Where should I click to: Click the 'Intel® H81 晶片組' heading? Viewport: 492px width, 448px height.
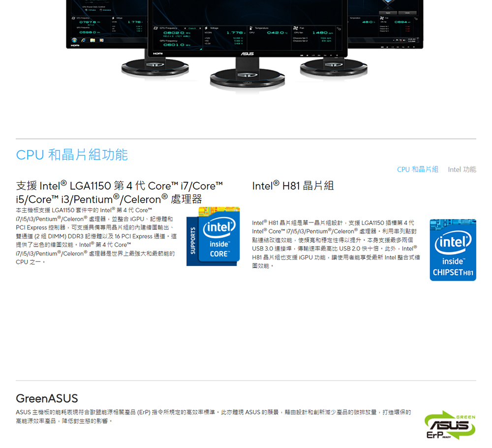click(x=293, y=186)
